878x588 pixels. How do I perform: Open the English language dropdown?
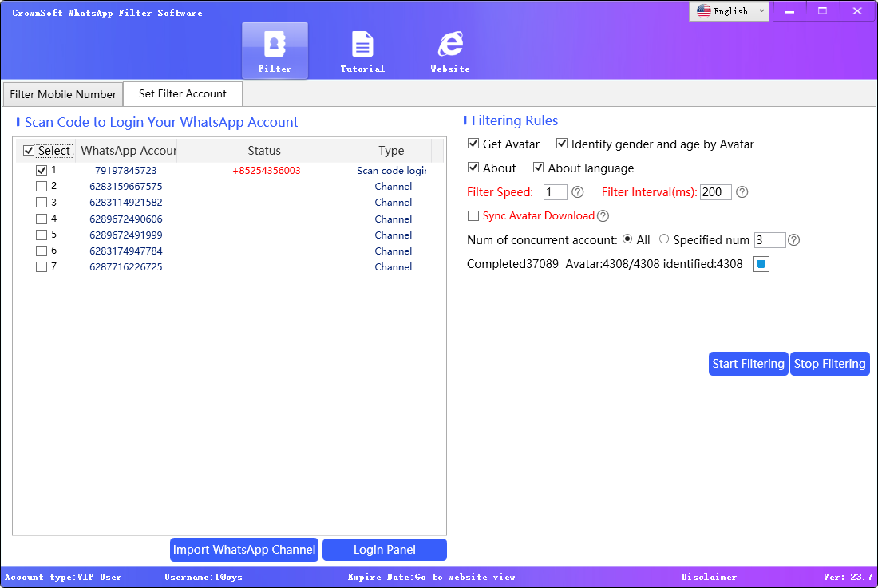click(728, 11)
